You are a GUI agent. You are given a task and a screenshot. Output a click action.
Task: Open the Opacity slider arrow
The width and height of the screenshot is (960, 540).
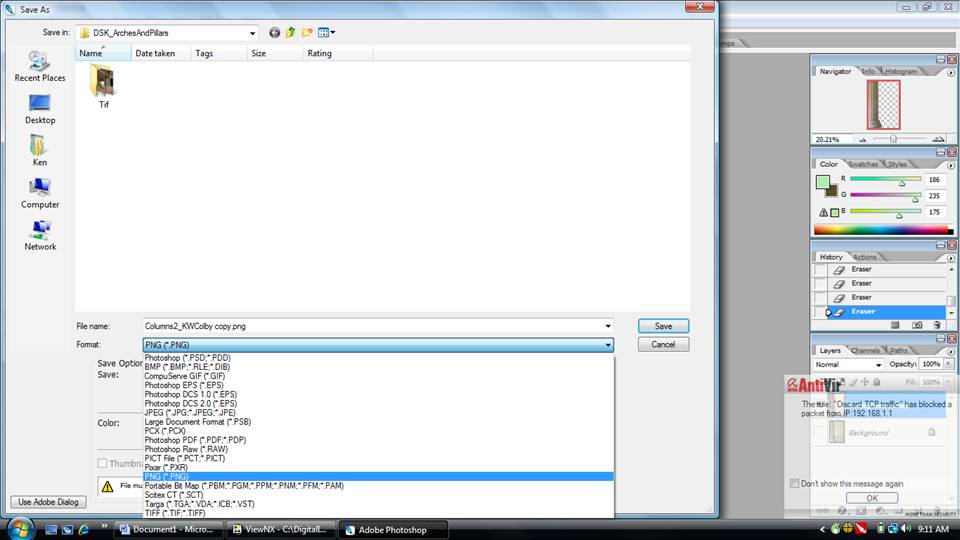[949, 364]
